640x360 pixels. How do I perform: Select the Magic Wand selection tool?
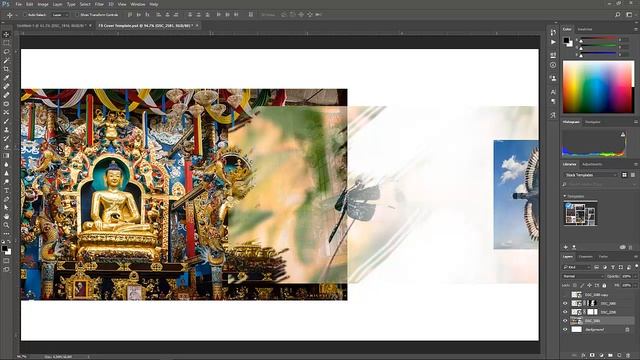[x=6, y=60]
